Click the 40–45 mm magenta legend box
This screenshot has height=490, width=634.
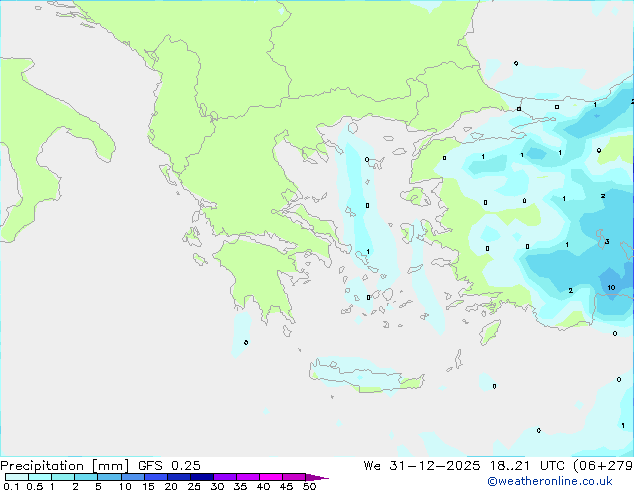(x=271, y=477)
